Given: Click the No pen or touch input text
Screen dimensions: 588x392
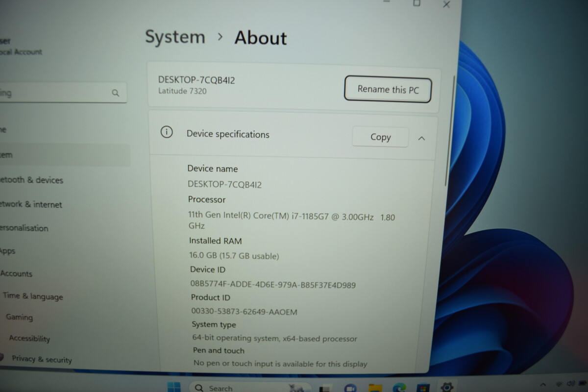Looking at the screenshot, I should pos(280,363).
